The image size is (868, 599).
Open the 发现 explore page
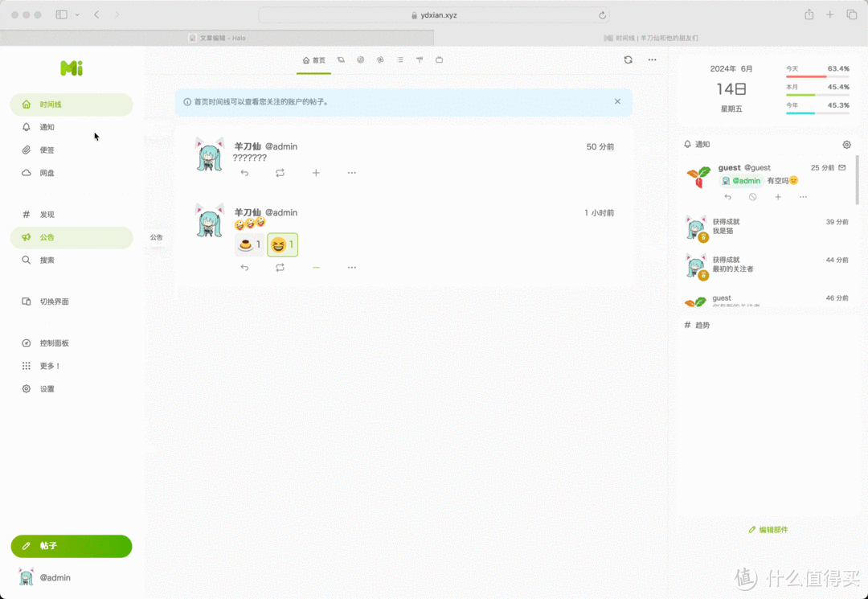pos(46,214)
